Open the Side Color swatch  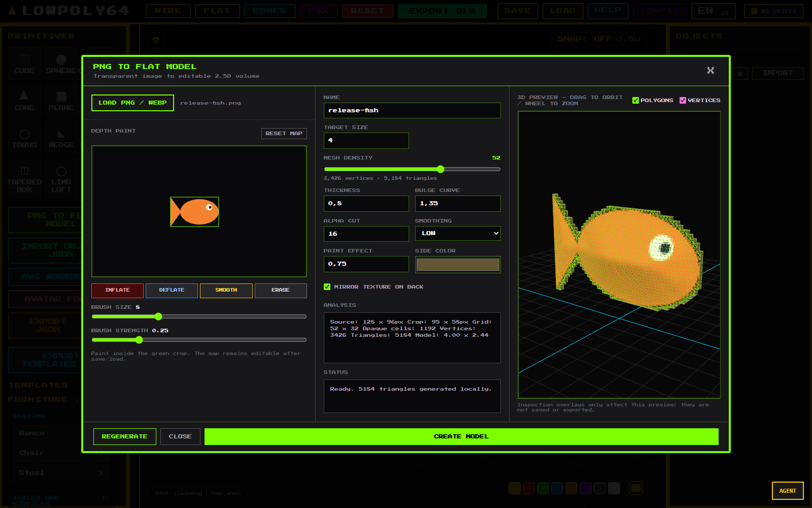458,265
